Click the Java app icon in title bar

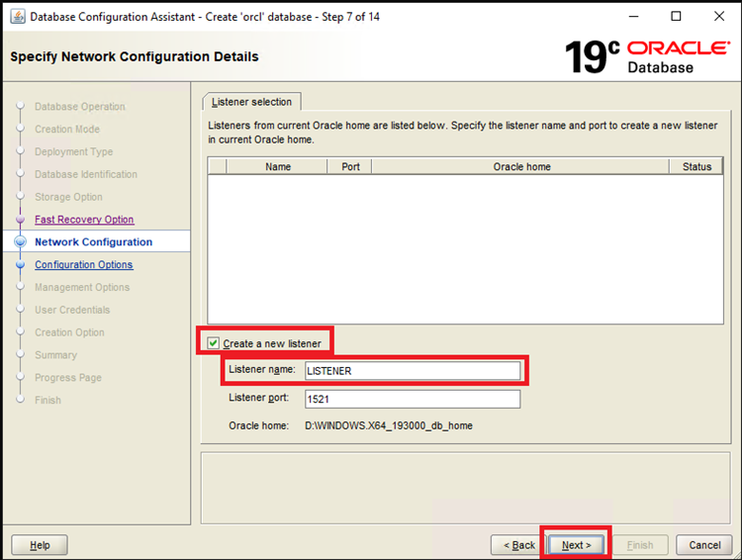[18, 17]
